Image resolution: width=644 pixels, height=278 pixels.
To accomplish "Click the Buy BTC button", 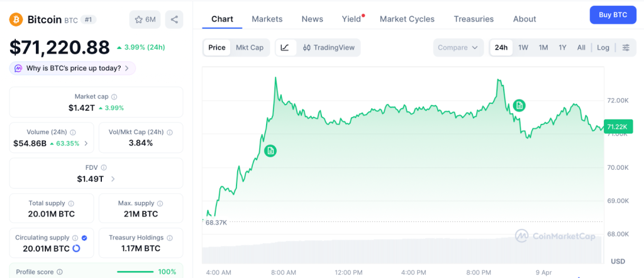I will (x=613, y=14).
